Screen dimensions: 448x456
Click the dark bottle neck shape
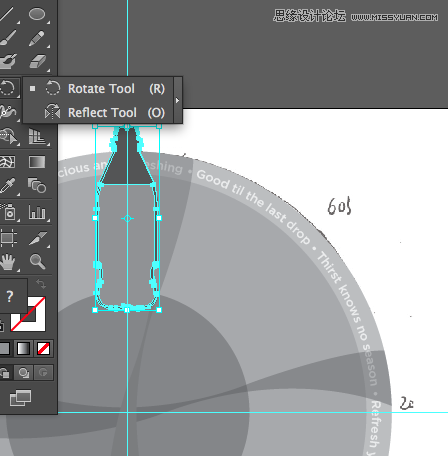point(127,160)
